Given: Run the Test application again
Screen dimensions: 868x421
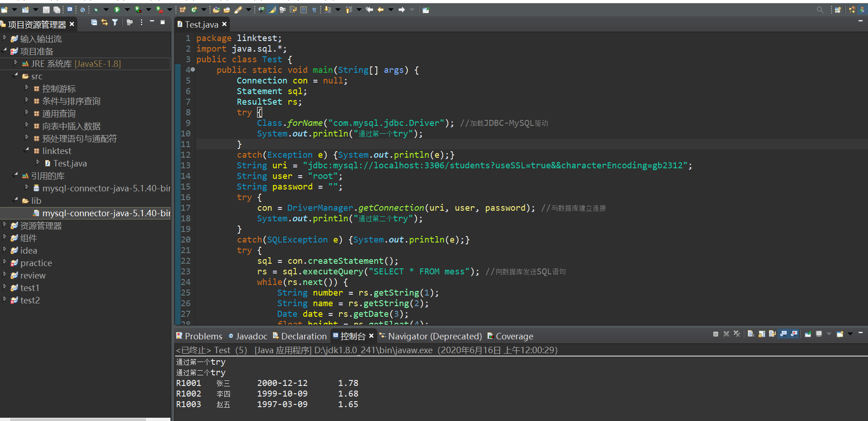Looking at the screenshot, I should point(117,9).
